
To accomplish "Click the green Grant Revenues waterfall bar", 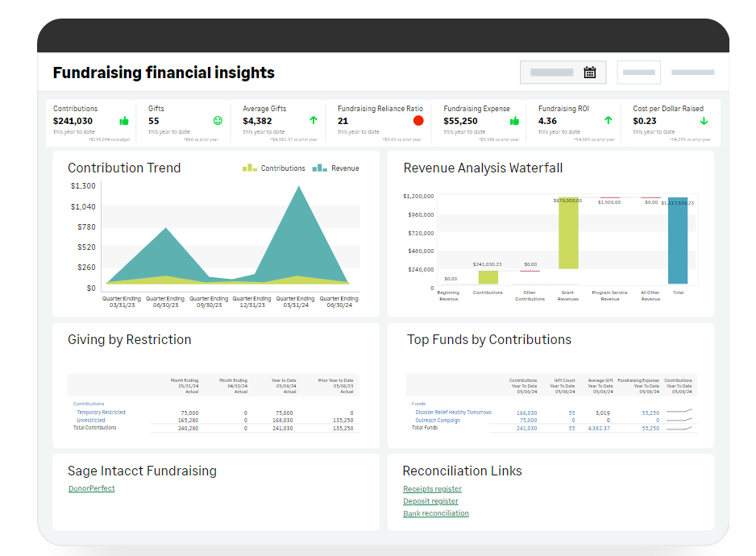I will [x=569, y=234].
